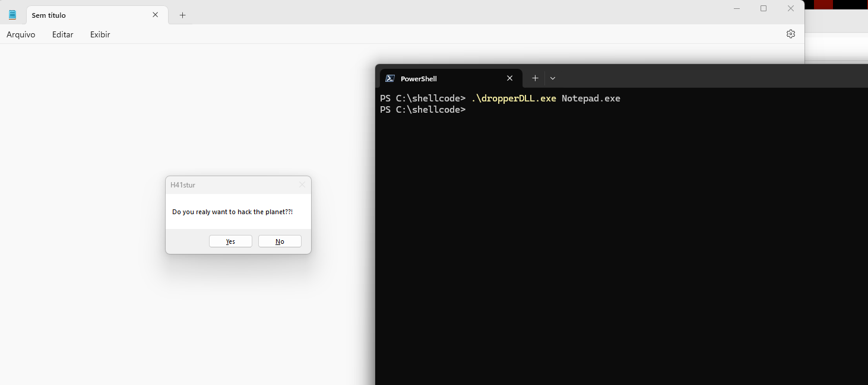Close the PowerShell terminal tab
This screenshot has width=868, height=385.
(x=509, y=78)
